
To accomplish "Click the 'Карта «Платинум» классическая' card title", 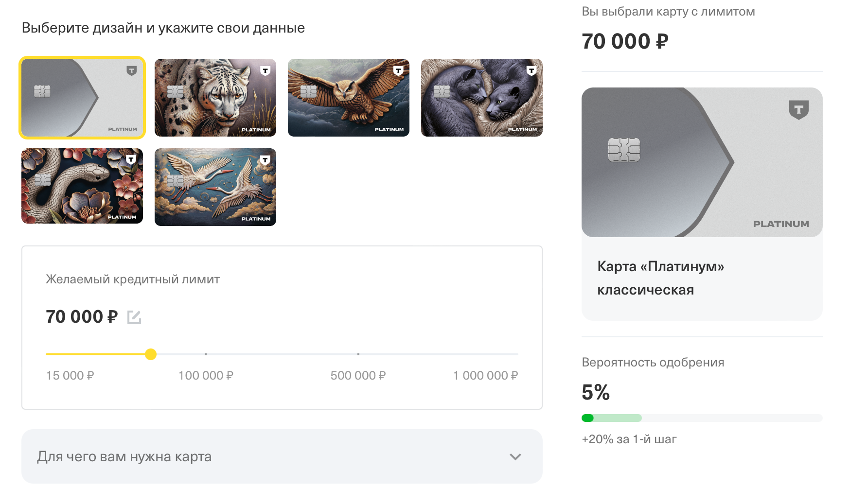I will [660, 278].
